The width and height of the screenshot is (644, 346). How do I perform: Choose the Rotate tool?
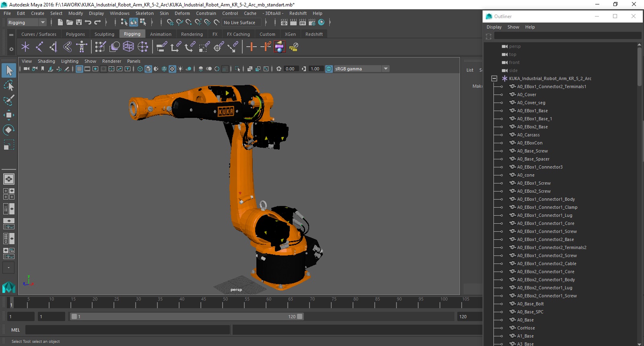coord(9,130)
